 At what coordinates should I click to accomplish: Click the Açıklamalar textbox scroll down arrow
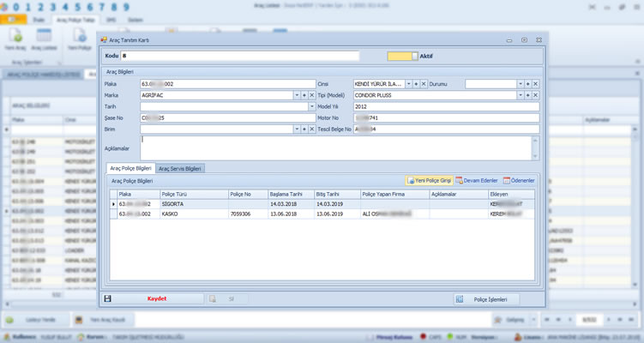(535, 157)
